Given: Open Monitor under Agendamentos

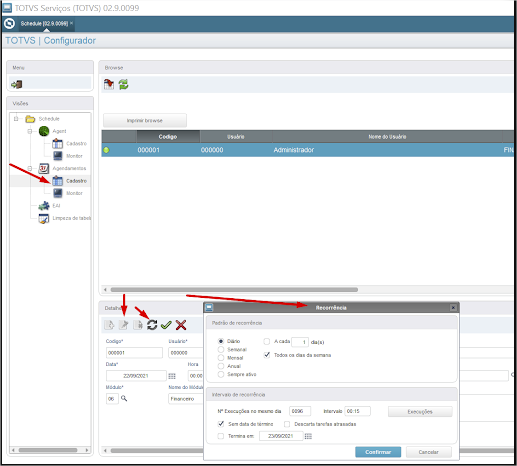Looking at the screenshot, I should click(68, 193).
